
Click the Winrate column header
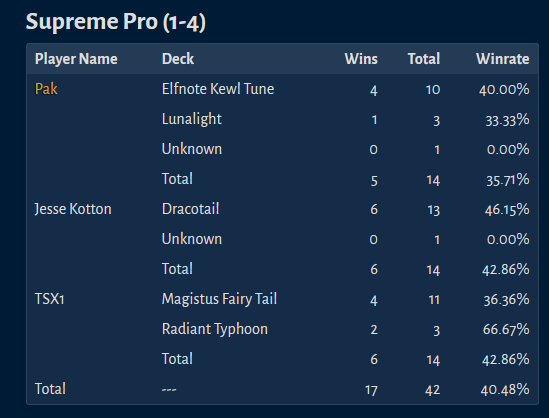point(502,59)
